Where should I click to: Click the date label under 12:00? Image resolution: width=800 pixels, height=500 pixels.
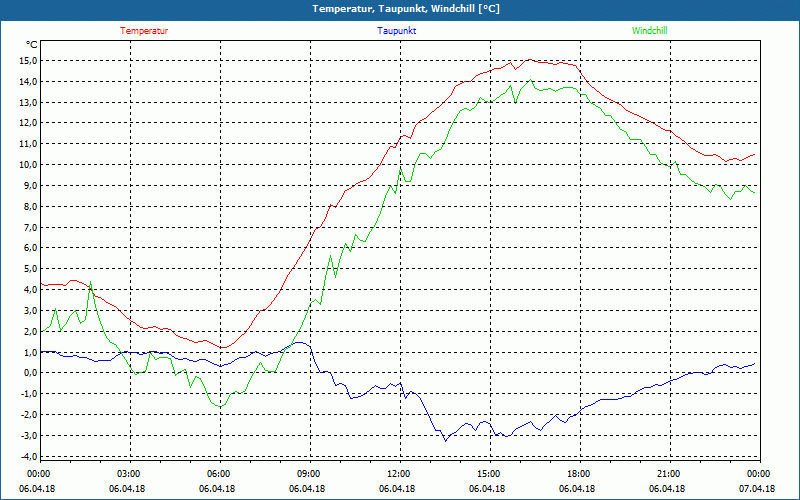coord(397,489)
